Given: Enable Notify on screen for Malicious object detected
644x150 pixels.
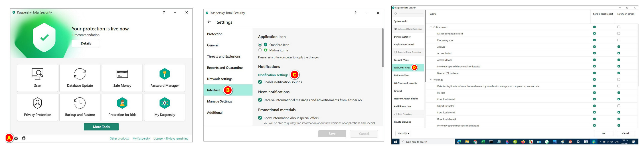Looking at the screenshot, I should [x=618, y=34].
